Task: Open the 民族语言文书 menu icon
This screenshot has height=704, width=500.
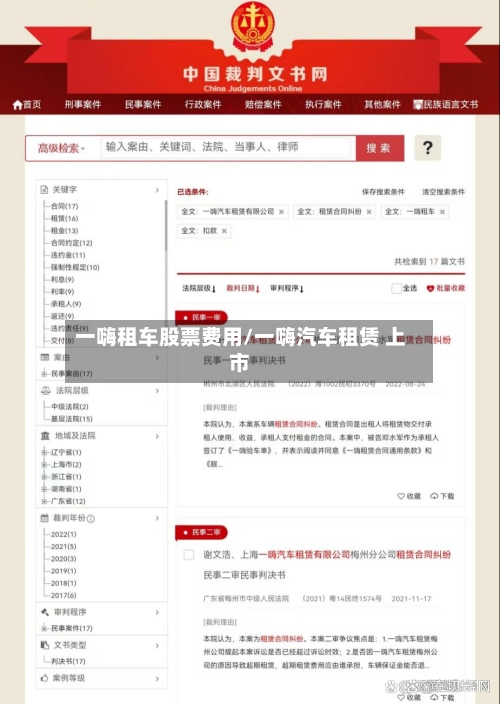Action: click(x=418, y=105)
